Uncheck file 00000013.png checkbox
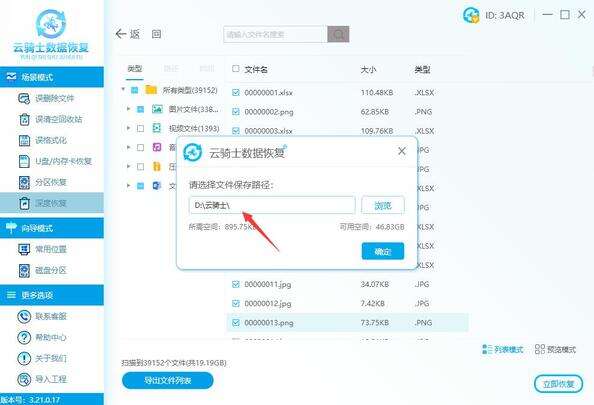Image resolution: width=594 pixels, height=405 pixels. coord(236,323)
